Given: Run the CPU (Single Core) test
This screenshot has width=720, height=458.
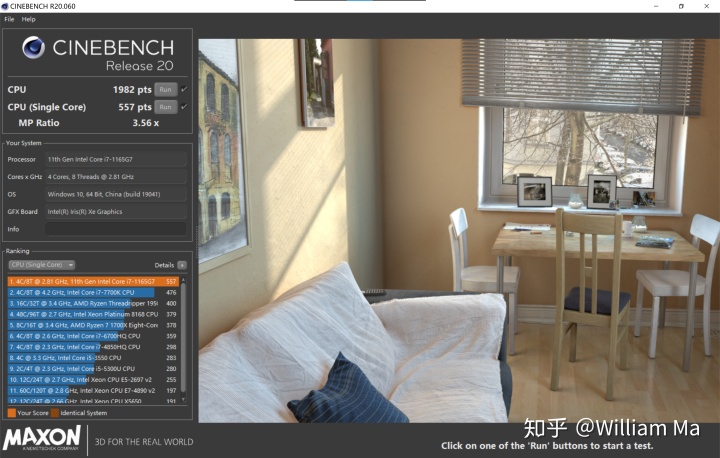Looking at the screenshot, I should coord(166,107).
